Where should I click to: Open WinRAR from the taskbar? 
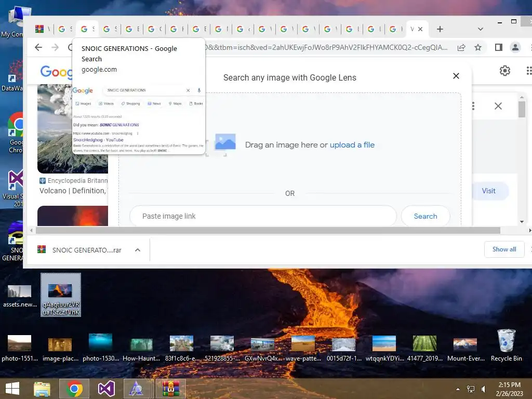coord(170,389)
